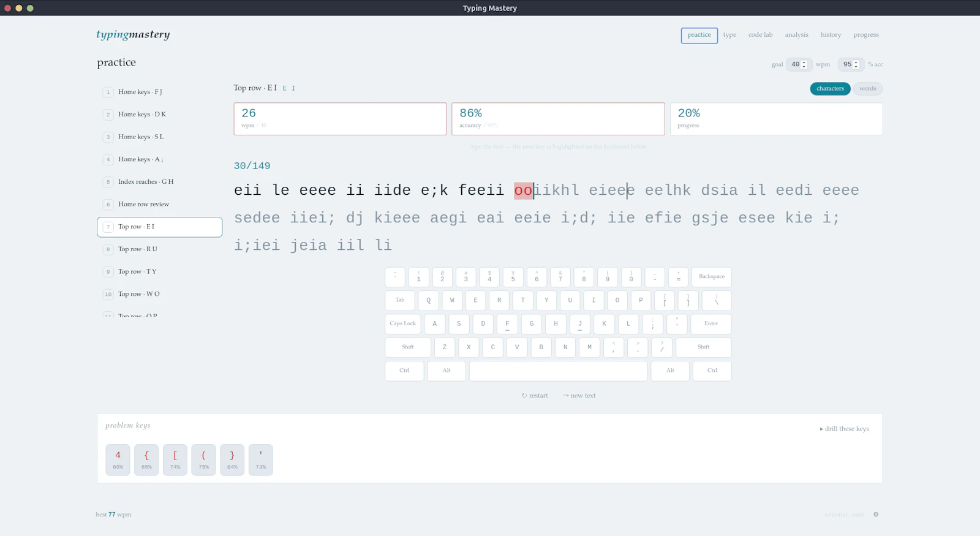Select lesson 7 Top row · E I
Viewport: 980px width, 536px height.
pyautogui.click(x=159, y=227)
